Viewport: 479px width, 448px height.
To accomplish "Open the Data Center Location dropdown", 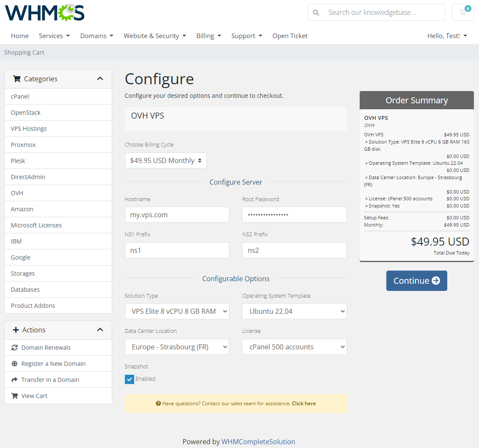I will (x=177, y=347).
